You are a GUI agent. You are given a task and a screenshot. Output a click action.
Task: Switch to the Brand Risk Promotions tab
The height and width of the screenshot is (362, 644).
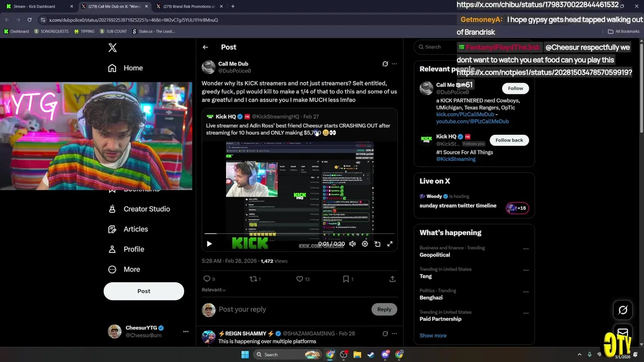click(x=189, y=6)
